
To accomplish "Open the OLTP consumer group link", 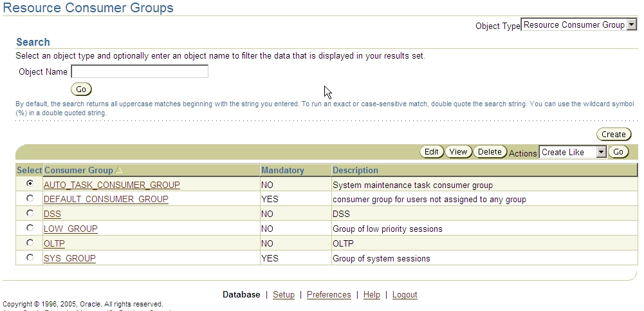I will (54, 243).
